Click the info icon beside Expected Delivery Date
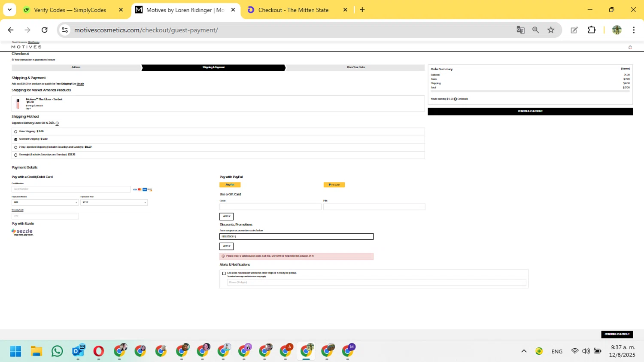 tap(57, 123)
